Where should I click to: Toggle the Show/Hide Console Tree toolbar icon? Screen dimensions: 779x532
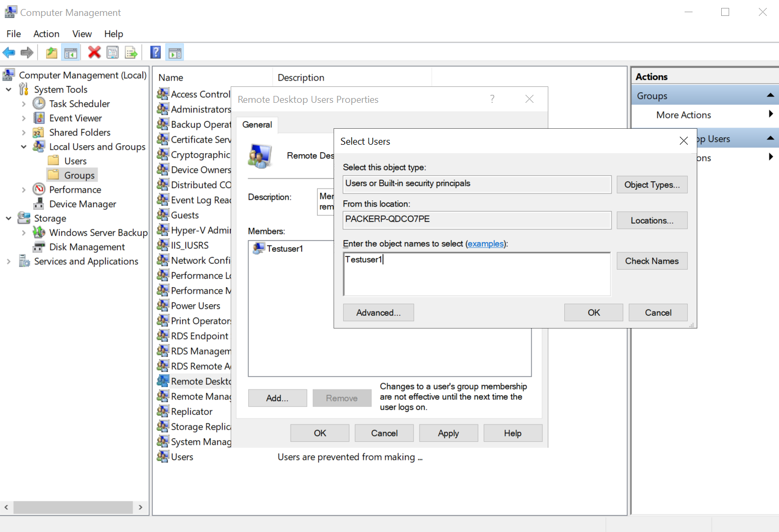pos(71,52)
